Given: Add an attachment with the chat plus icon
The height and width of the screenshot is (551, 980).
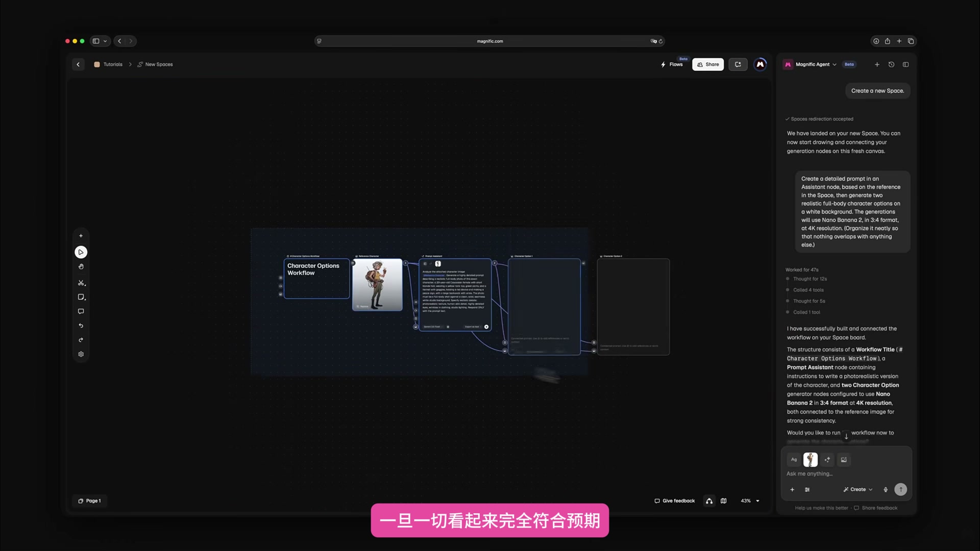Looking at the screenshot, I should coord(792,489).
